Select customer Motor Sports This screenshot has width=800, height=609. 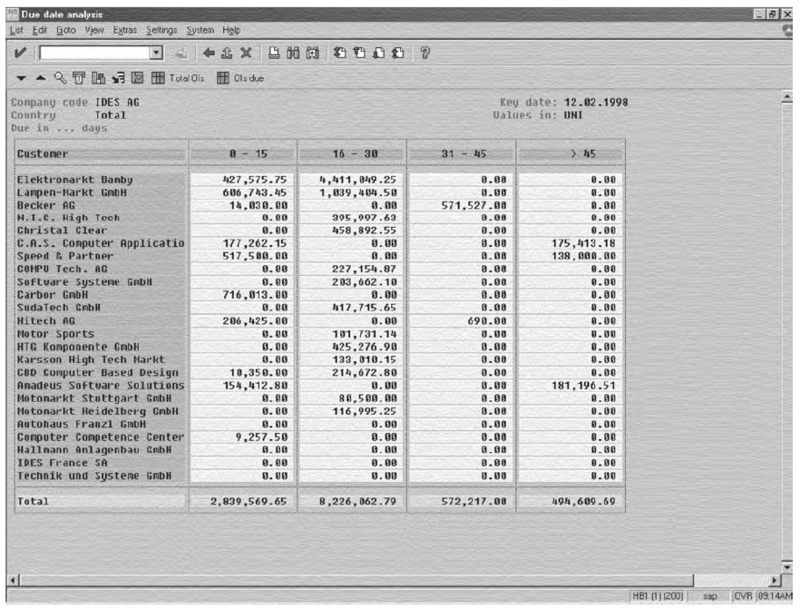point(56,334)
